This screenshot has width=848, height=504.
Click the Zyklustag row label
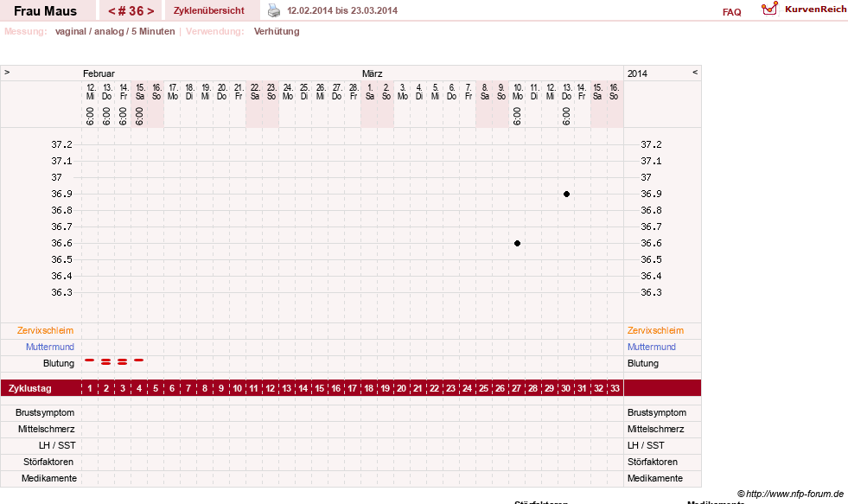pyautogui.click(x=29, y=388)
